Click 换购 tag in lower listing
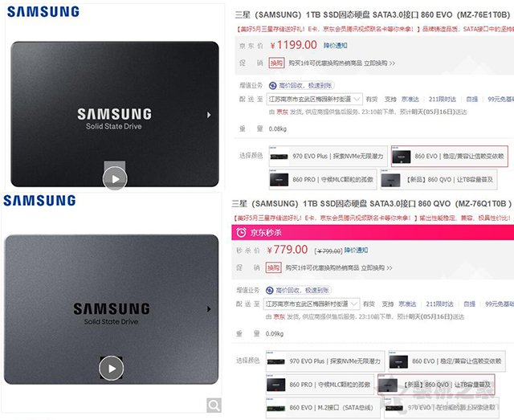The height and width of the screenshot is (420, 514). (273, 268)
